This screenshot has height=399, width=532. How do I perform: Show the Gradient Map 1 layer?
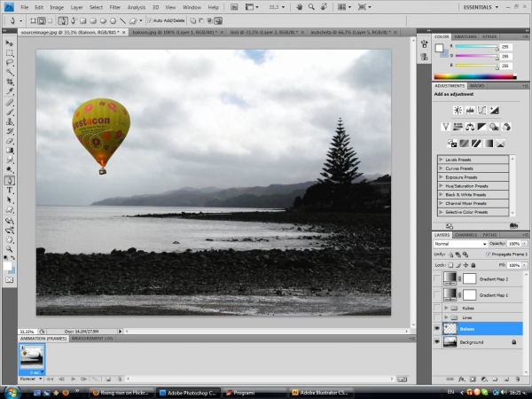(x=437, y=294)
